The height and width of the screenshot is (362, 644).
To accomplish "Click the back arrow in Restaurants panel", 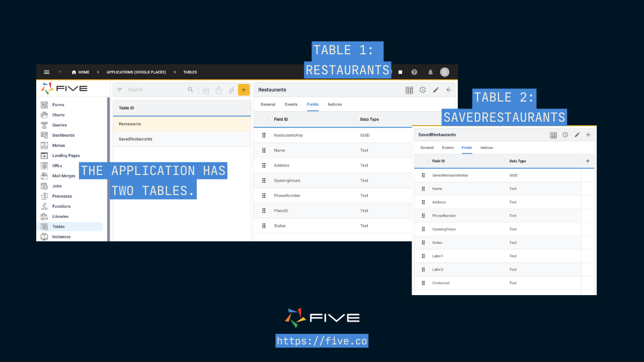I will click(449, 90).
